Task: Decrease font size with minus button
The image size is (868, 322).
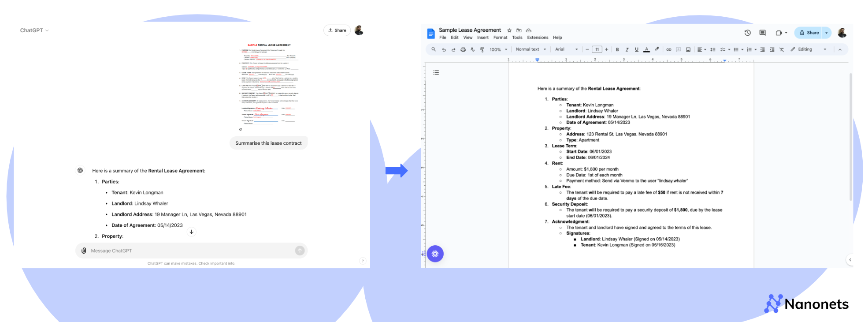Action: 587,49
